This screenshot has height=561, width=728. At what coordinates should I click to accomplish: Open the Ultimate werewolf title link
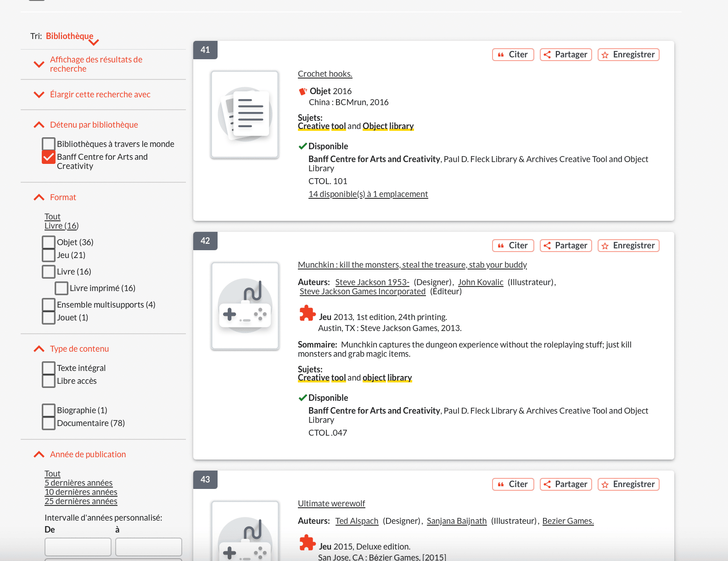coord(331,504)
